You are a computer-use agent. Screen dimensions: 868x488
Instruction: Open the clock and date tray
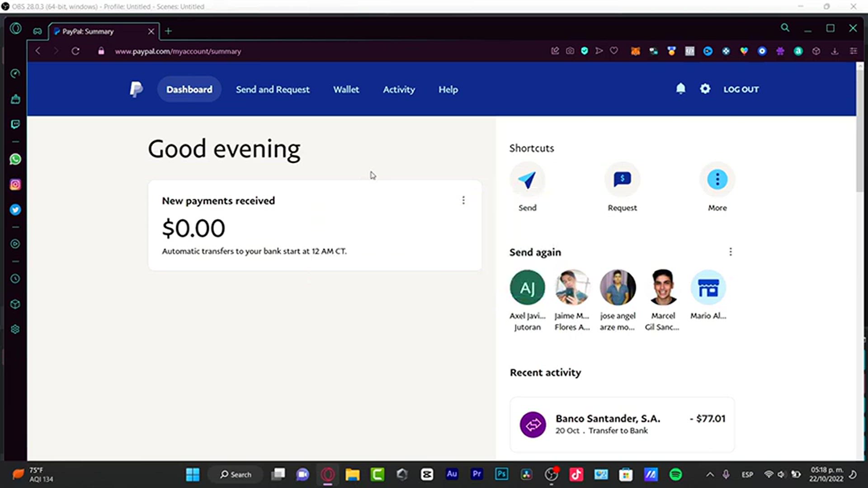pos(826,474)
